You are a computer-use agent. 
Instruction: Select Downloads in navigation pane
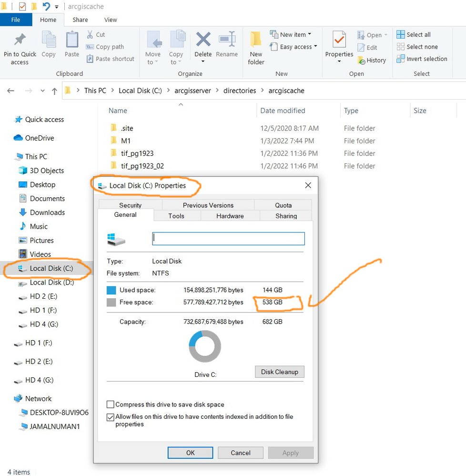(x=42, y=213)
